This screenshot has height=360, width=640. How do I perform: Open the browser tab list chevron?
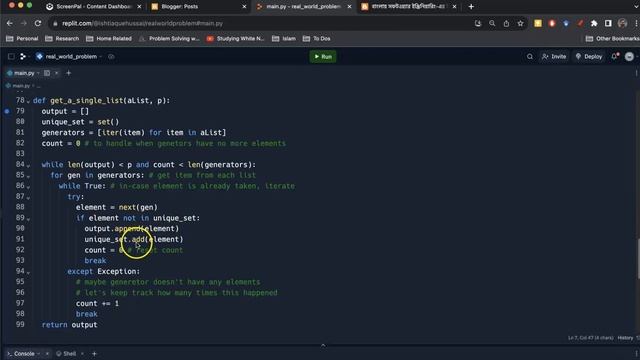pyautogui.click(x=636, y=7)
